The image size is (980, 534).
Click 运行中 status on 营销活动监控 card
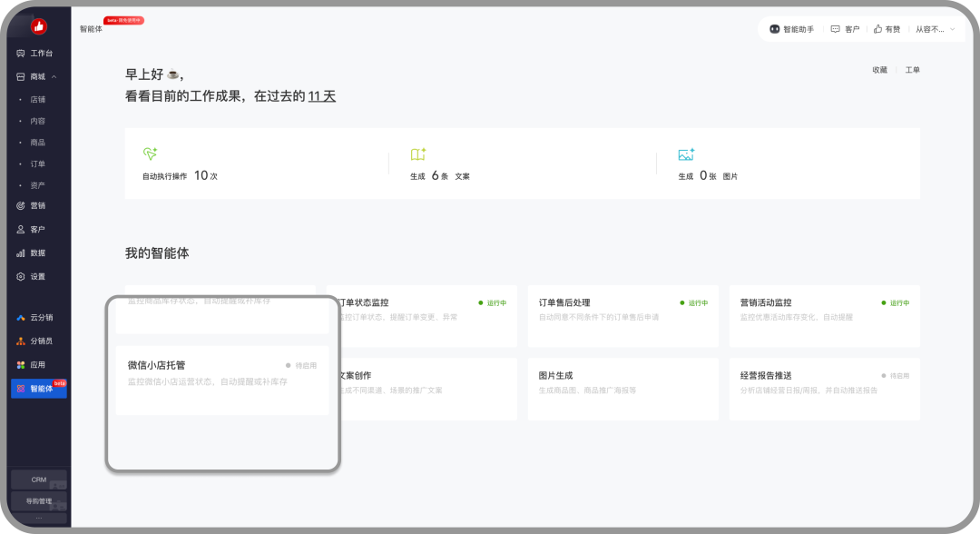[x=895, y=302]
